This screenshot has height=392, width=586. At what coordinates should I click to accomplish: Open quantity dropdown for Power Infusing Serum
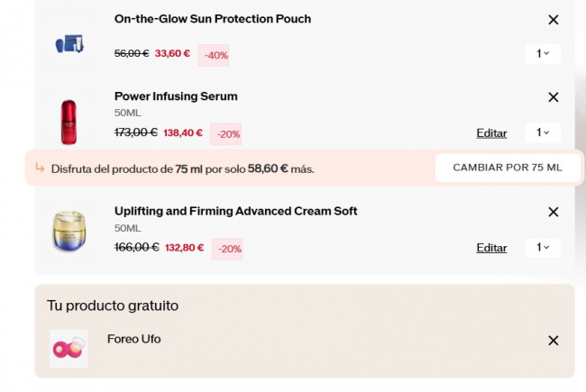point(543,132)
